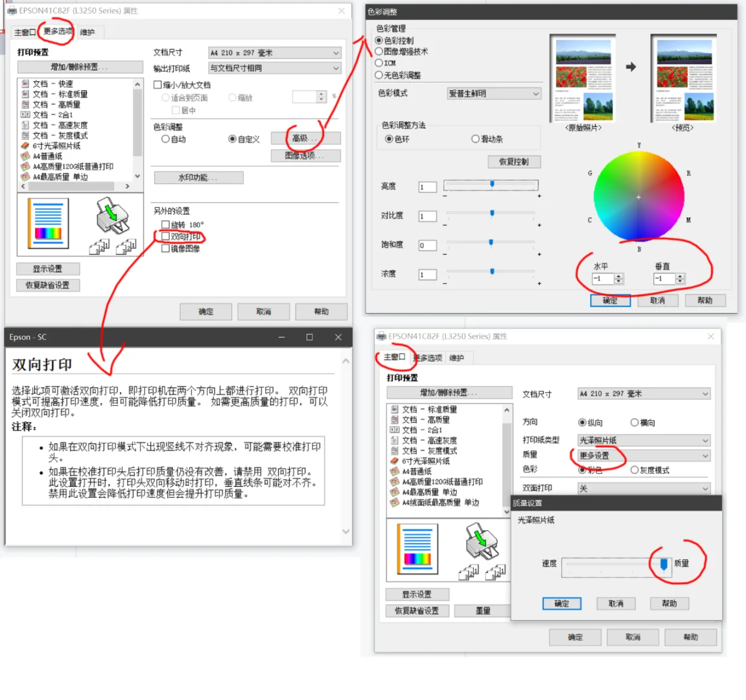
Task: Choose 图像增强技术 color management option
Action: pyautogui.click(x=379, y=51)
